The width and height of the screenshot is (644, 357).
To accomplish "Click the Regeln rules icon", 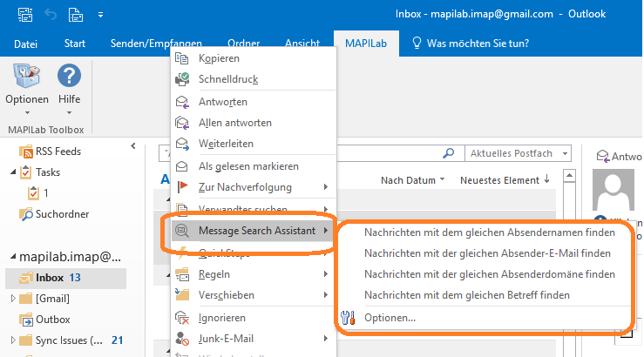I will pos(182,274).
